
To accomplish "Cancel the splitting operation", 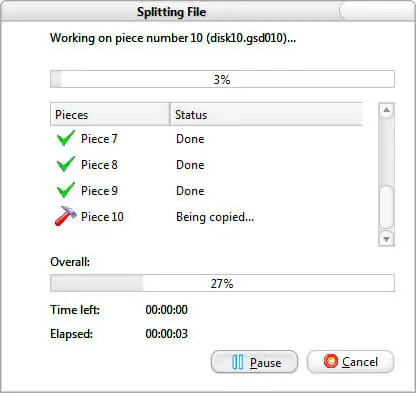I will pyautogui.click(x=350, y=362).
